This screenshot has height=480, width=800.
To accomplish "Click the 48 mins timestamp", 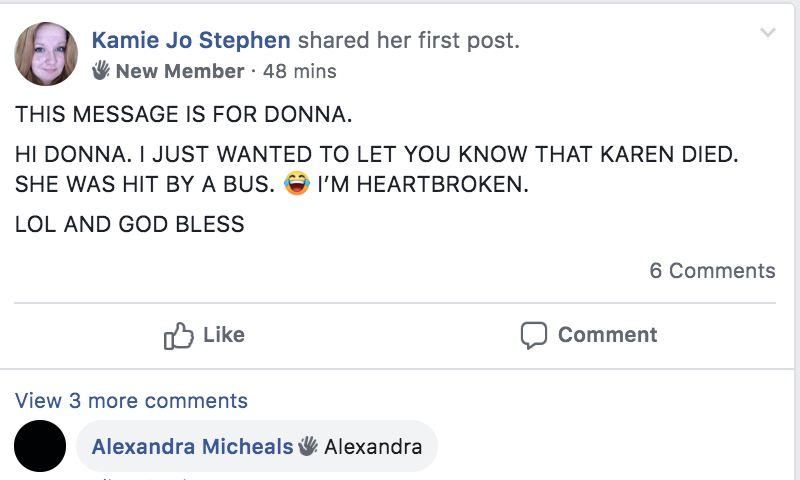I will pyautogui.click(x=299, y=71).
